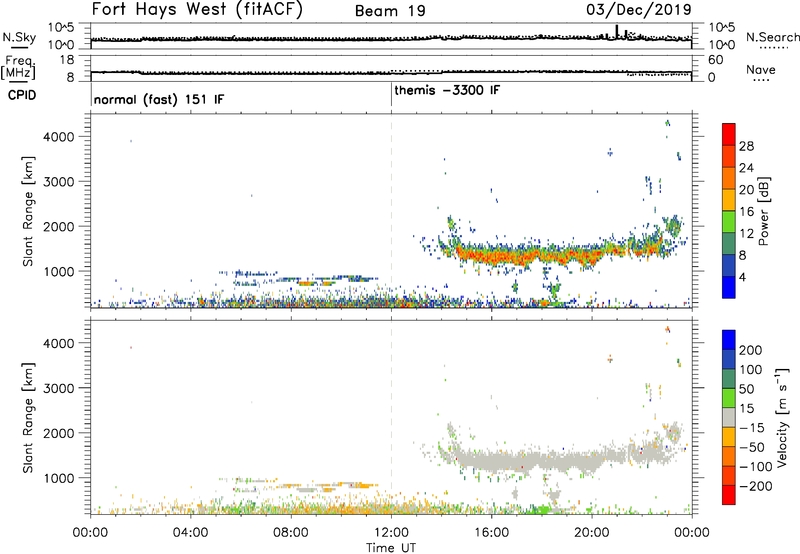Image resolution: width=800 pixels, height=554 pixels.
Task: Click the gray segment of Velocity color bar
Action: (729, 417)
